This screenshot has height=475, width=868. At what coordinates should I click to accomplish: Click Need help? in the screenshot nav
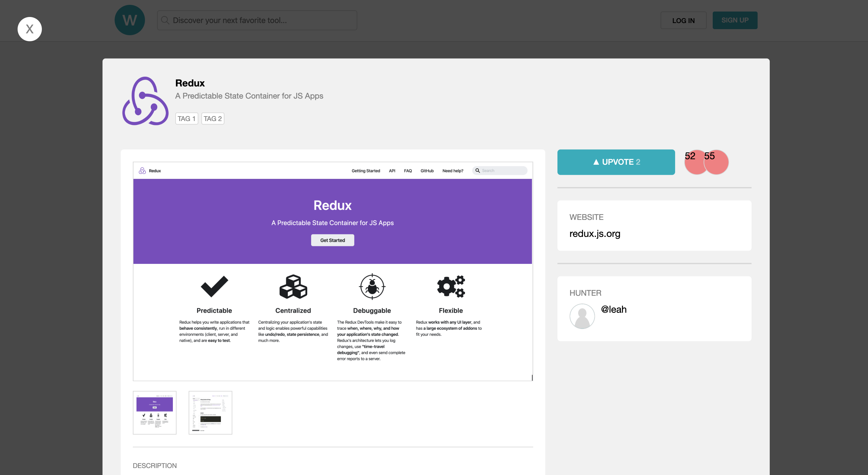coord(453,171)
